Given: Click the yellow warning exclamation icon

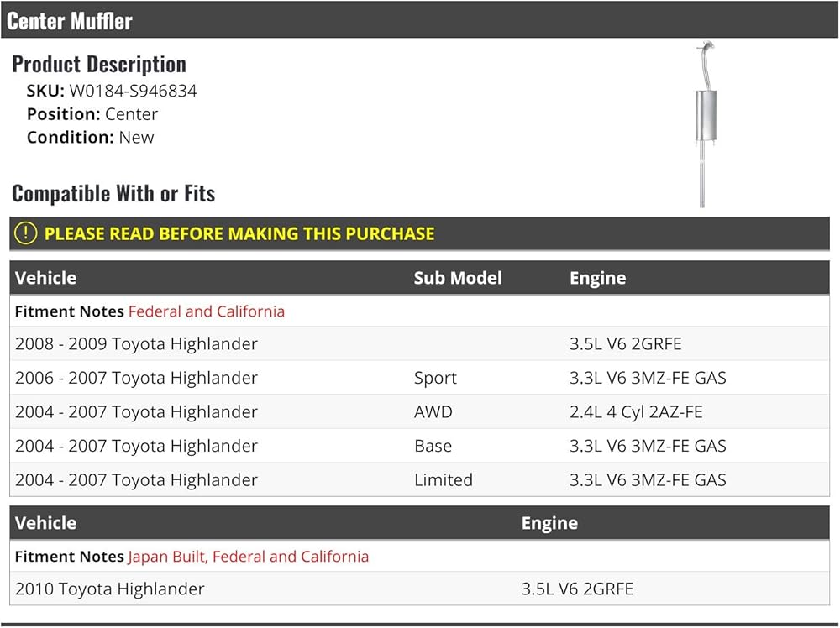Looking at the screenshot, I should (x=25, y=233).
